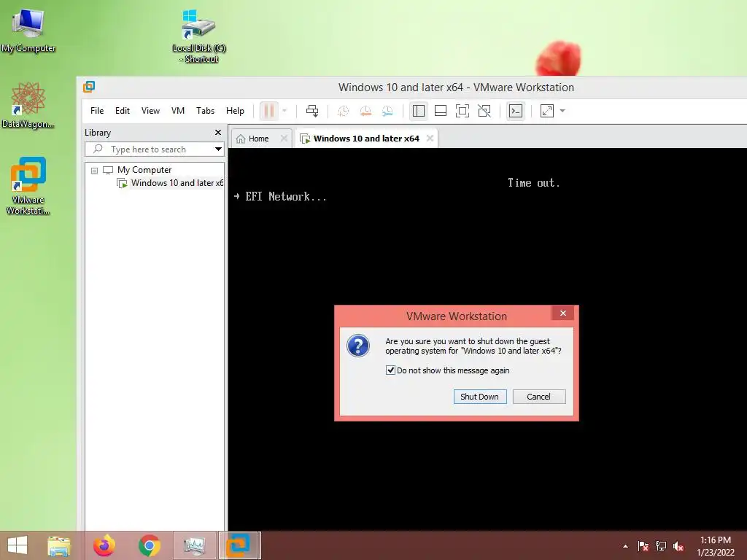The height and width of the screenshot is (560, 747).
Task: Uncheck Do not show this message again
Action: (390, 370)
